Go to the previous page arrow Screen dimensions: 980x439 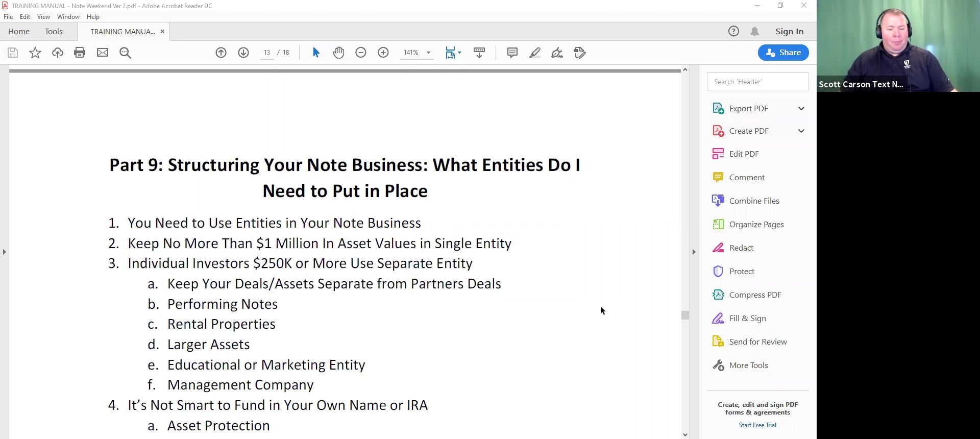221,53
